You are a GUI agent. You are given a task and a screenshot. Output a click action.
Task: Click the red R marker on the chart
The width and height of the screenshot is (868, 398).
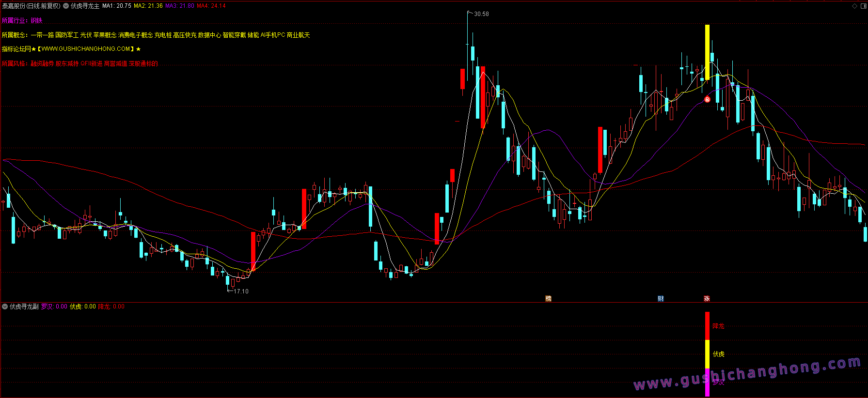(x=707, y=99)
